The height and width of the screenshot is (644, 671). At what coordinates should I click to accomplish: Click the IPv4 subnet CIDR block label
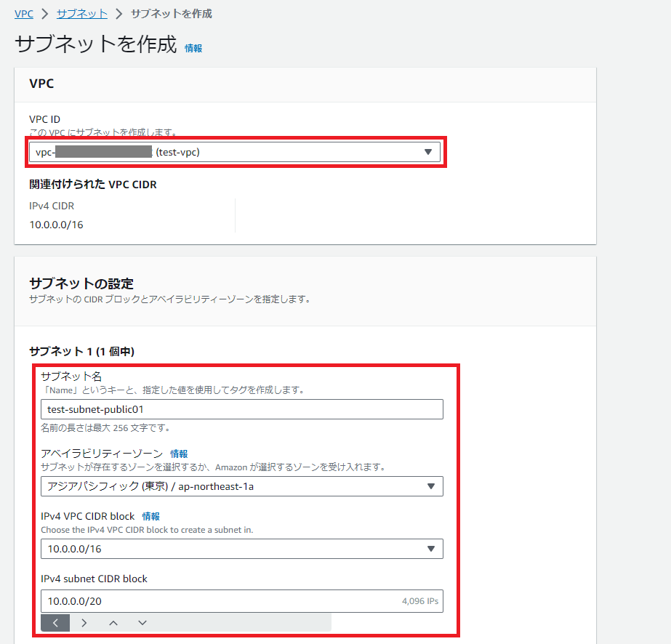click(94, 579)
